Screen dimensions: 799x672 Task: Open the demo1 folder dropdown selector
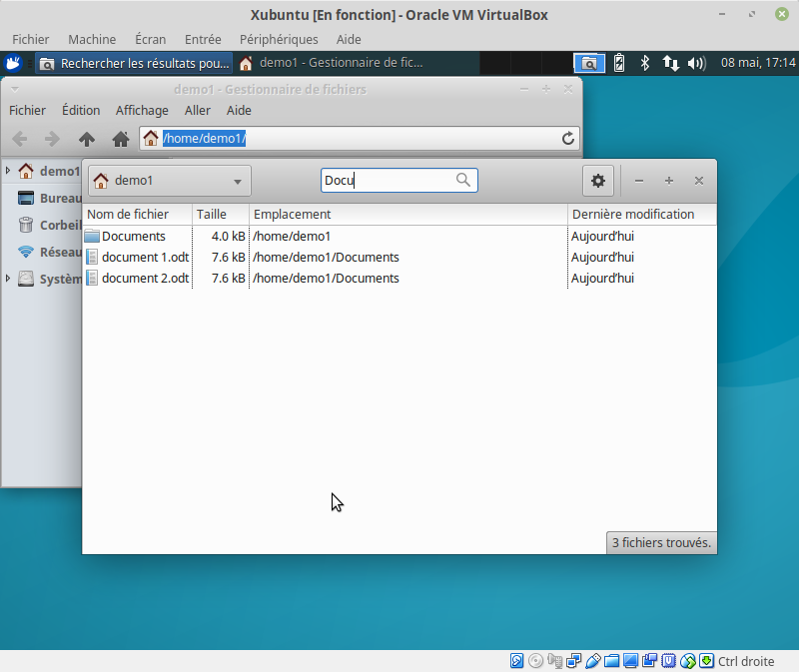coord(169,181)
